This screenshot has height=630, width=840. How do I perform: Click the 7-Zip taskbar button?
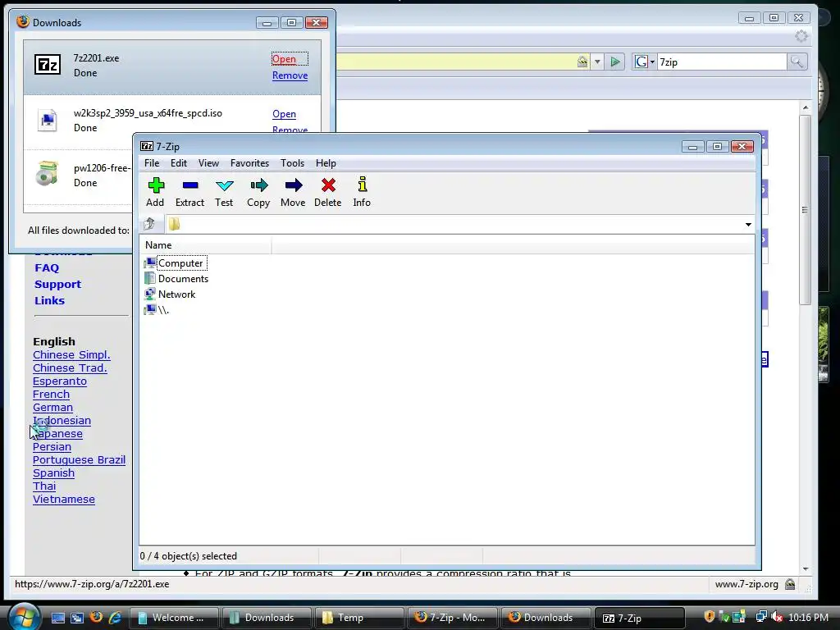click(x=639, y=618)
